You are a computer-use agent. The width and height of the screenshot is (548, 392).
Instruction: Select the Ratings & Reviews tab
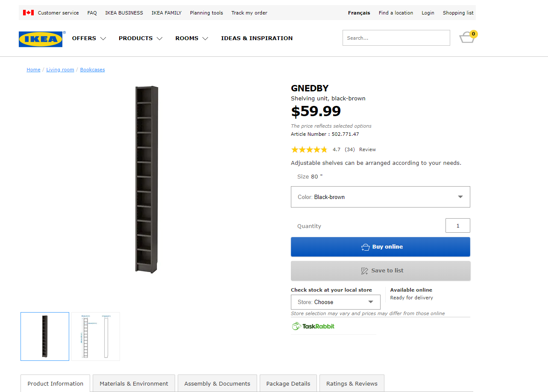pyautogui.click(x=352, y=383)
